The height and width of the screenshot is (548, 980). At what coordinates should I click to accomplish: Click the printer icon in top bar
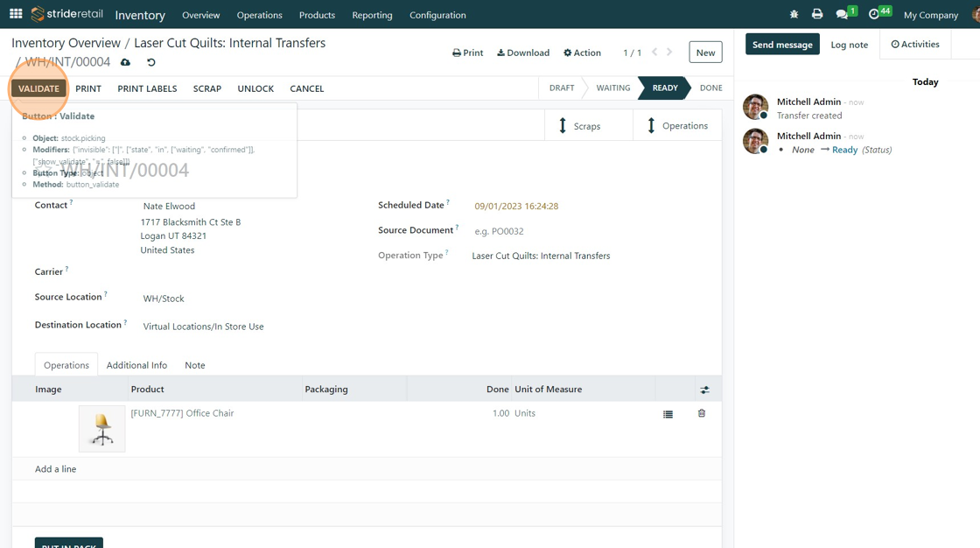817,14
